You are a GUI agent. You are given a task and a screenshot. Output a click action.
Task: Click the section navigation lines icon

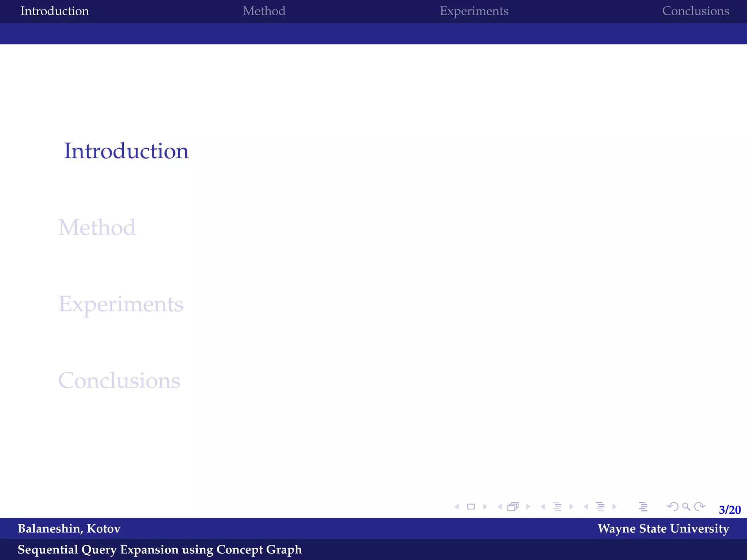600,507
